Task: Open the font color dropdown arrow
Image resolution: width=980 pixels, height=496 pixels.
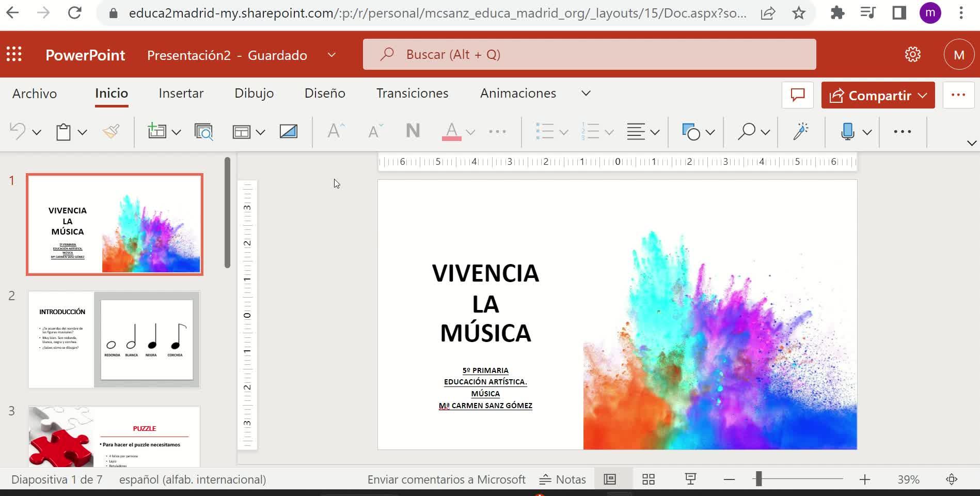Action: point(470,132)
